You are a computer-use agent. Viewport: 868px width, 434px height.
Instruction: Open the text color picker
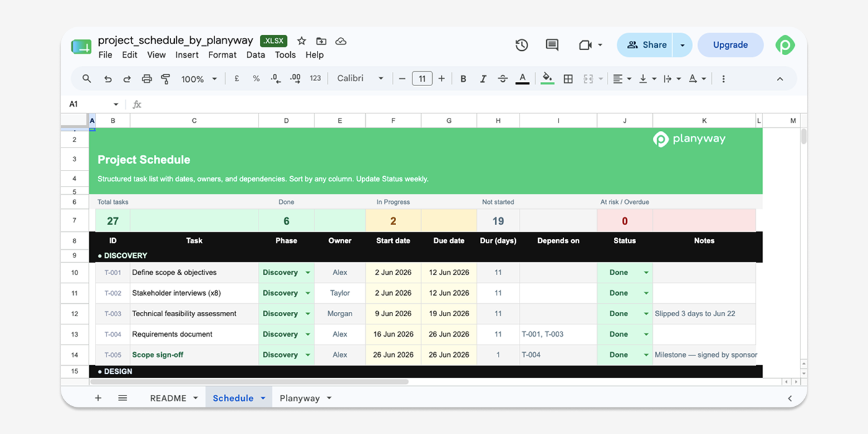(x=523, y=79)
